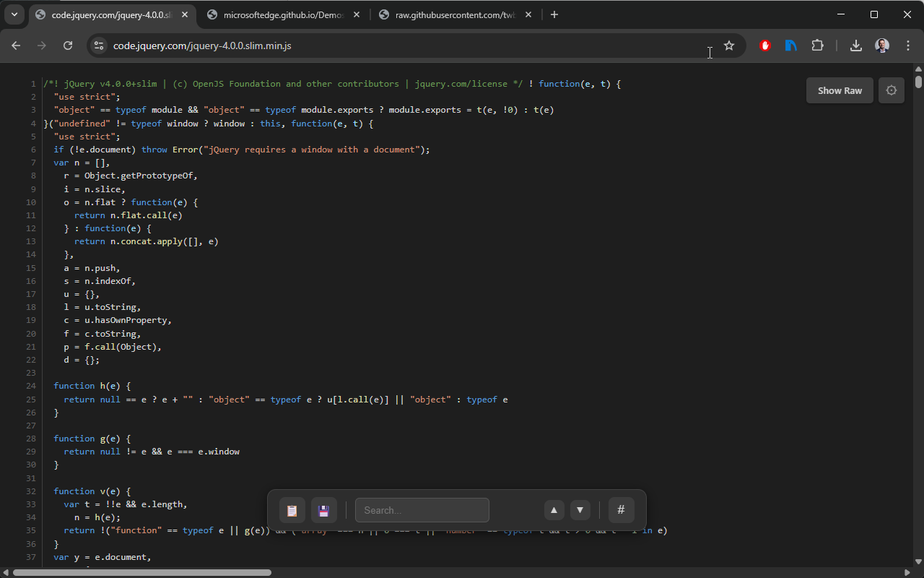Copy code using the clipboard icon

pos(292,510)
